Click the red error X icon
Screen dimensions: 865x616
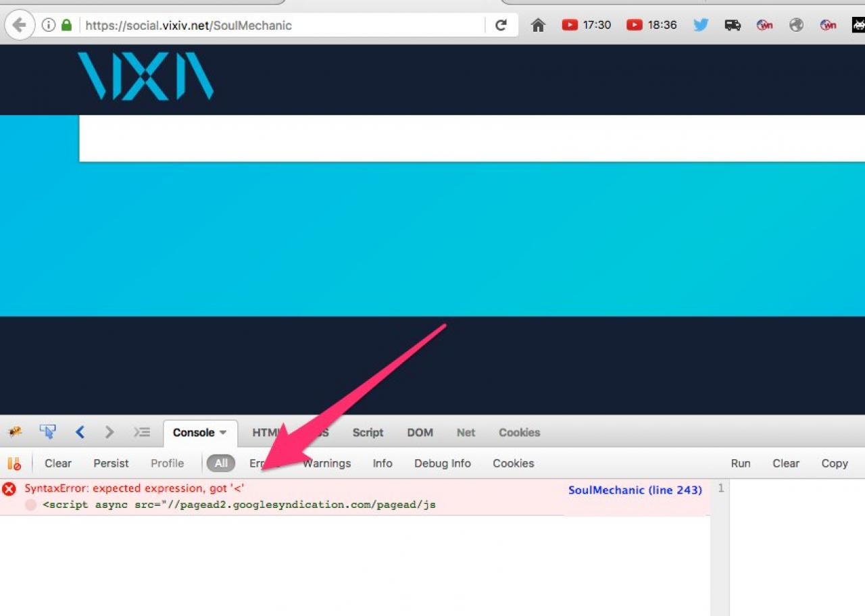[x=9, y=489]
